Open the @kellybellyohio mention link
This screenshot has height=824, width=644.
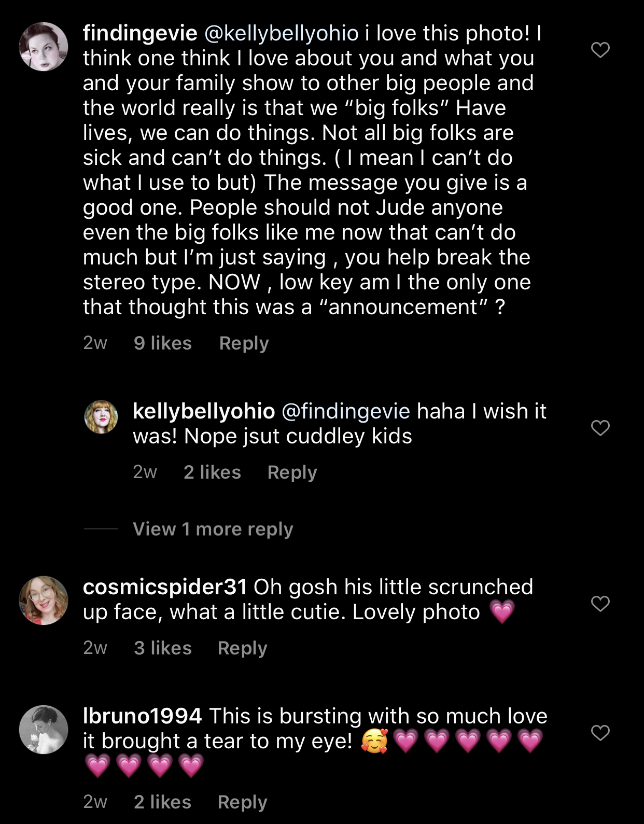282,34
